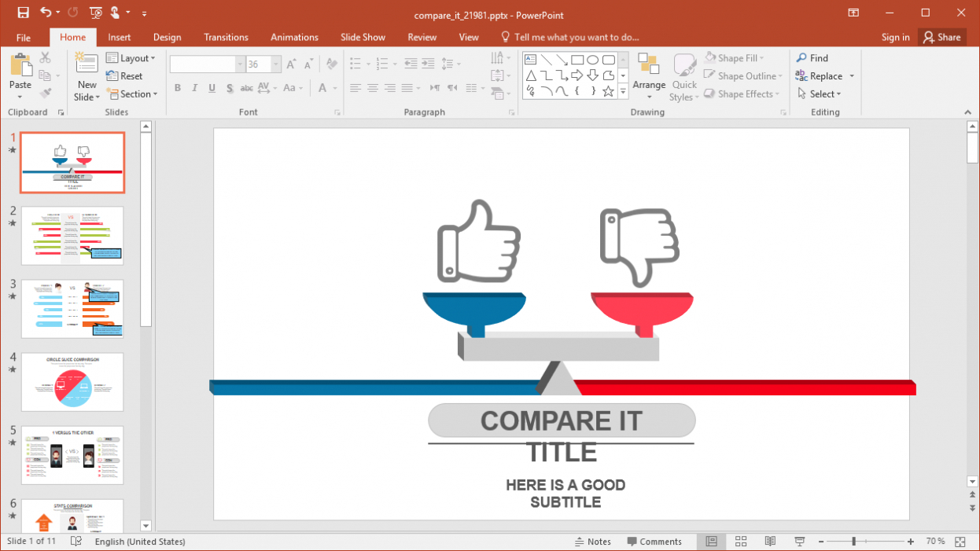Image resolution: width=980 pixels, height=551 pixels.
Task: Fit slide to current window icon
Action: 960,542
